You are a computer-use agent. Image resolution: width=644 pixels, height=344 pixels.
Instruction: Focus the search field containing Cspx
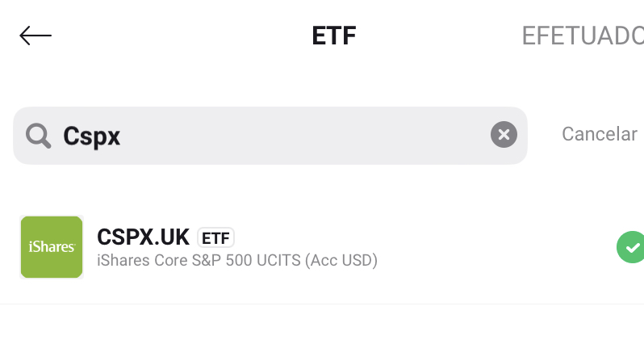click(270, 136)
